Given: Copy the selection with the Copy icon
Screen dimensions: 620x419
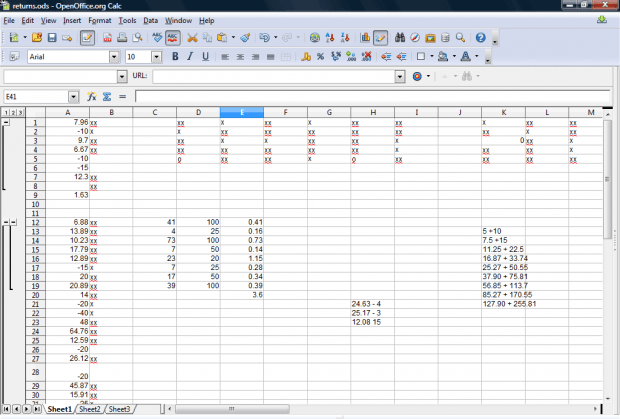Looking at the screenshot, I should coord(207,38).
